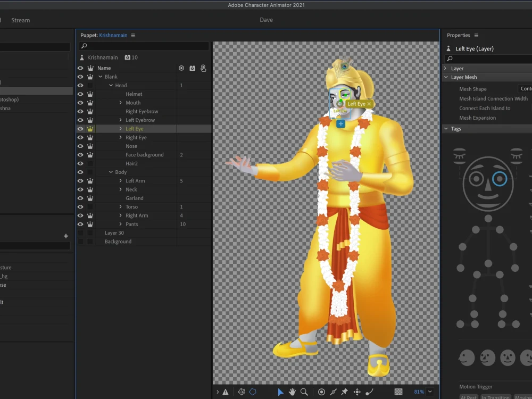
Task: Open the Puppet panel hamburger menu
Action: click(133, 35)
